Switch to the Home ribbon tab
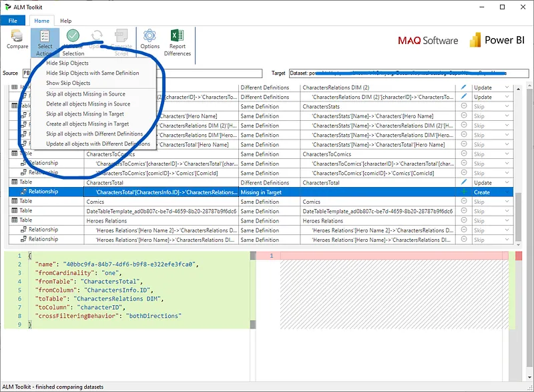 [41, 21]
